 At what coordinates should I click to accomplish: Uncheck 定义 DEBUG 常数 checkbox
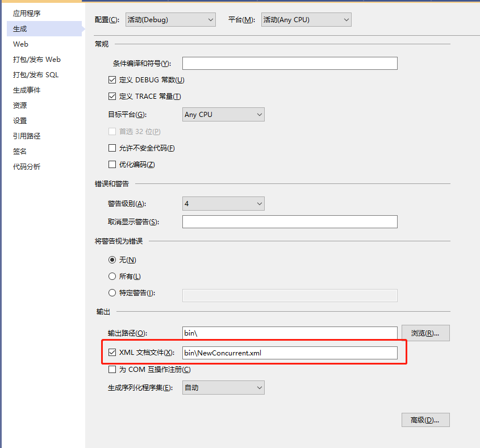[x=112, y=80]
